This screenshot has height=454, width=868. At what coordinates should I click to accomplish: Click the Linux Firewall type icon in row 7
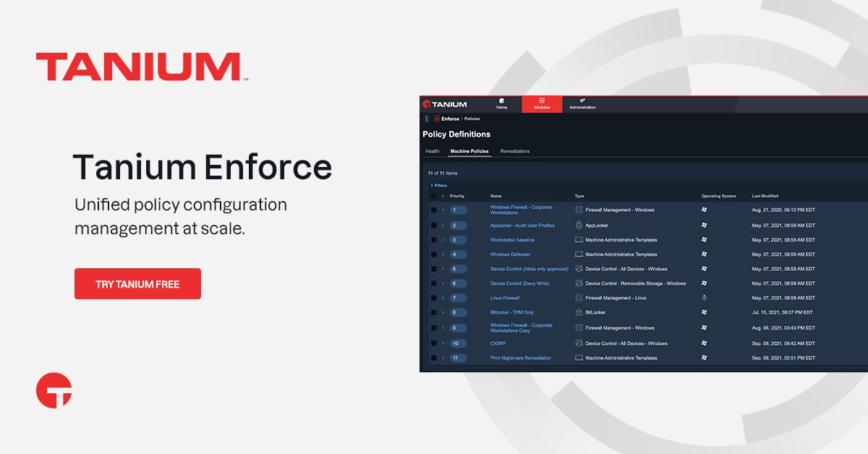point(579,297)
